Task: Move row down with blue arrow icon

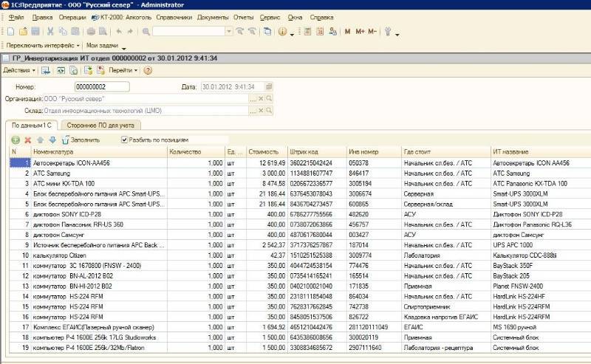Action: pos(52,140)
